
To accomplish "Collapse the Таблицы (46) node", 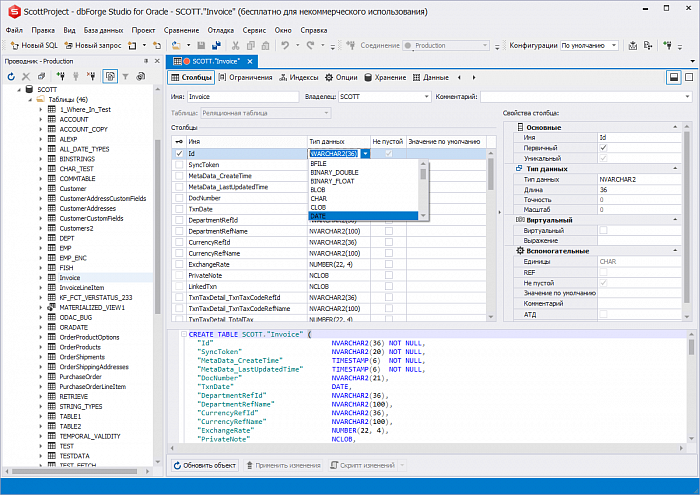I will pyautogui.click(x=30, y=99).
